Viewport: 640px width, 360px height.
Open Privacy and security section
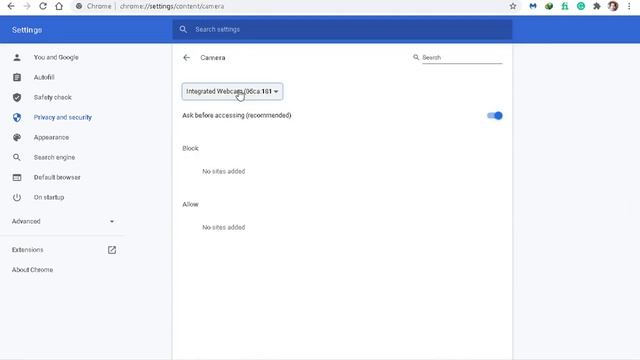click(62, 118)
